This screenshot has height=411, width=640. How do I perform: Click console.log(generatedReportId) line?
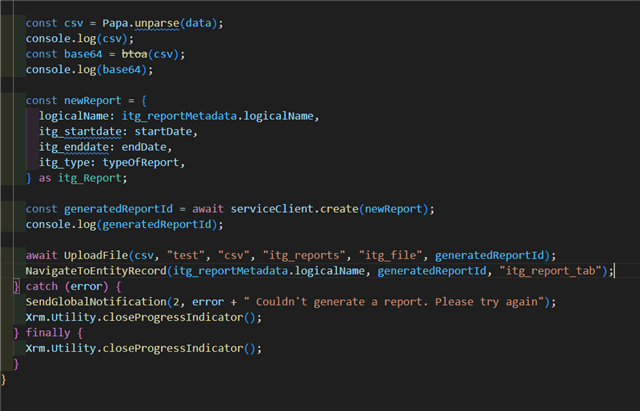(124, 224)
